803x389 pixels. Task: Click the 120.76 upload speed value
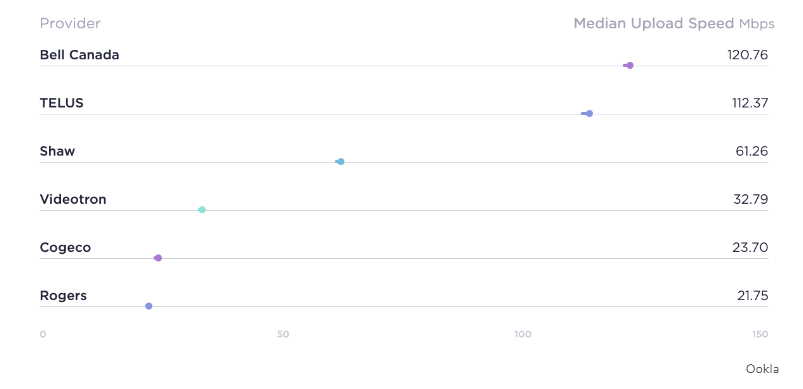pyautogui.click(x=748, y=55)
